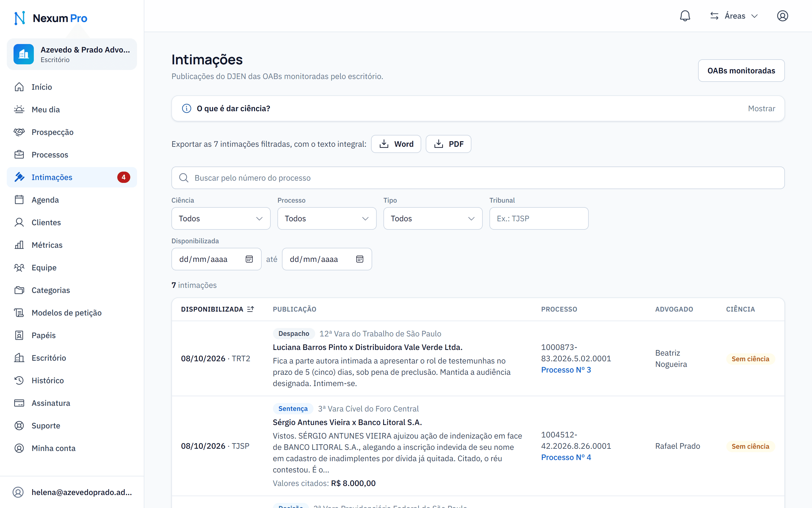The width and height of the screenshot is (812, 508).
Task: Export intimações to Word
Action: pyautogui.click(x=396, y=144)
